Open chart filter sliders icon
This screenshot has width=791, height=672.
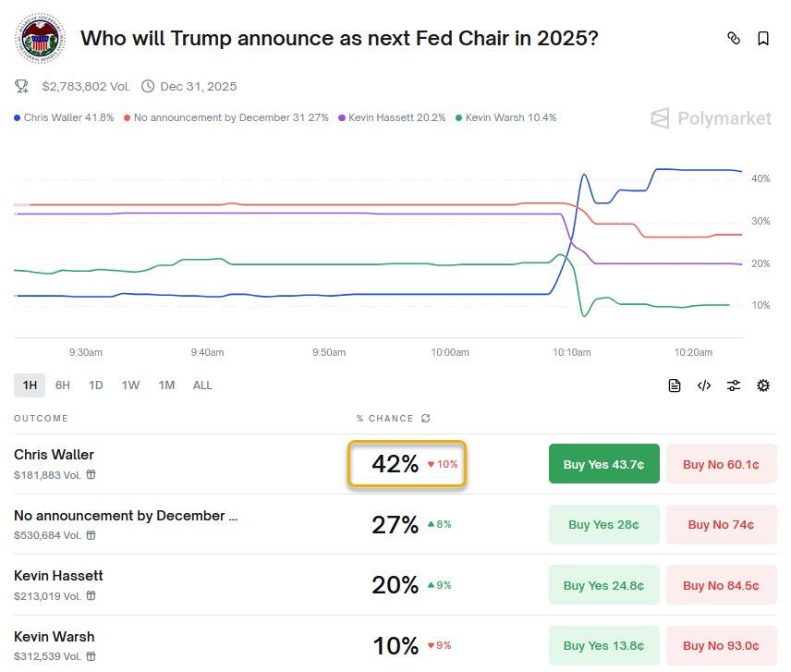[x=734, y=385]
